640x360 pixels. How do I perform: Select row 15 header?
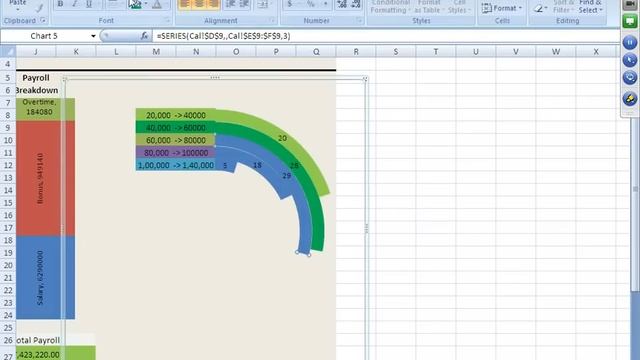tap(8, 203)
